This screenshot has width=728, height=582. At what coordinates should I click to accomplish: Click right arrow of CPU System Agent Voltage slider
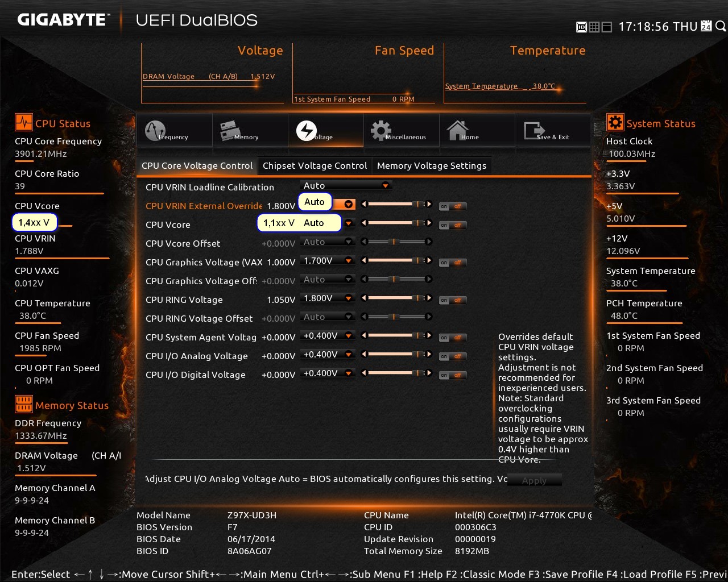[x=429, y=335]
